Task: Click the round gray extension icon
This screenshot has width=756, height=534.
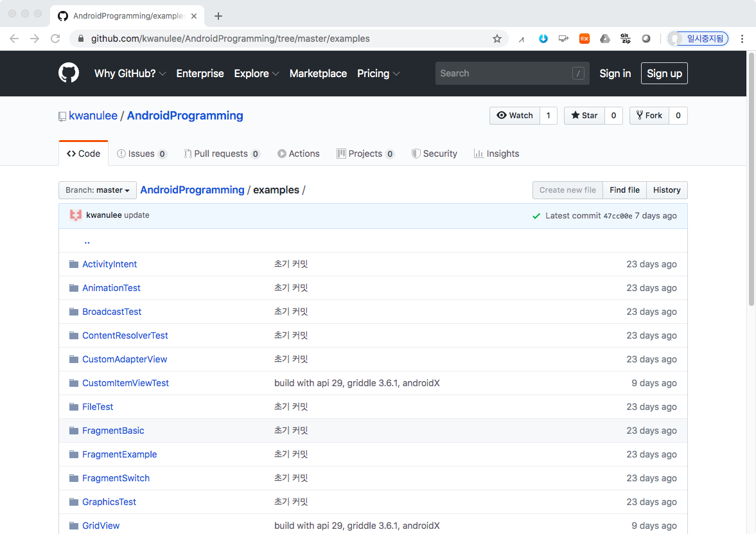Action: [646, 39]
